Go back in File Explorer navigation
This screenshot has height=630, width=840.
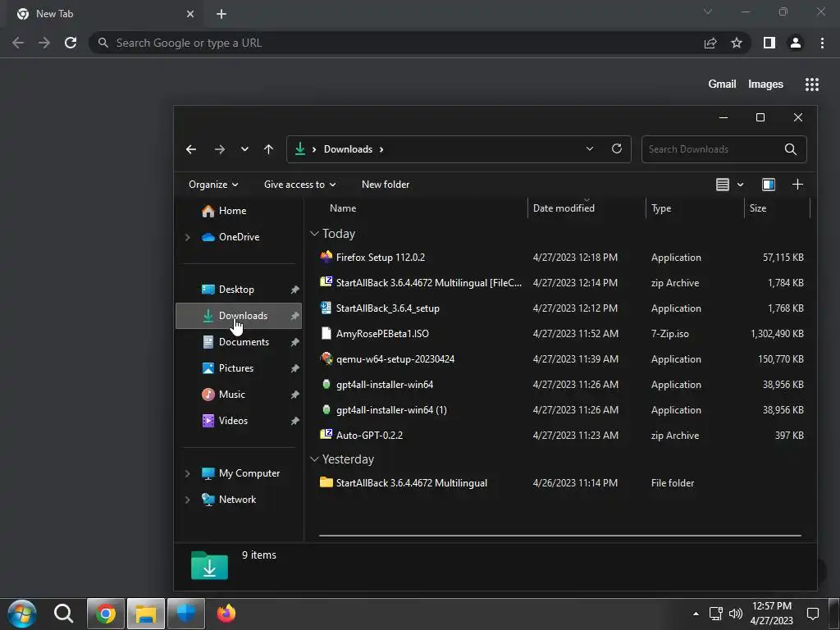(x=191, y=149)
